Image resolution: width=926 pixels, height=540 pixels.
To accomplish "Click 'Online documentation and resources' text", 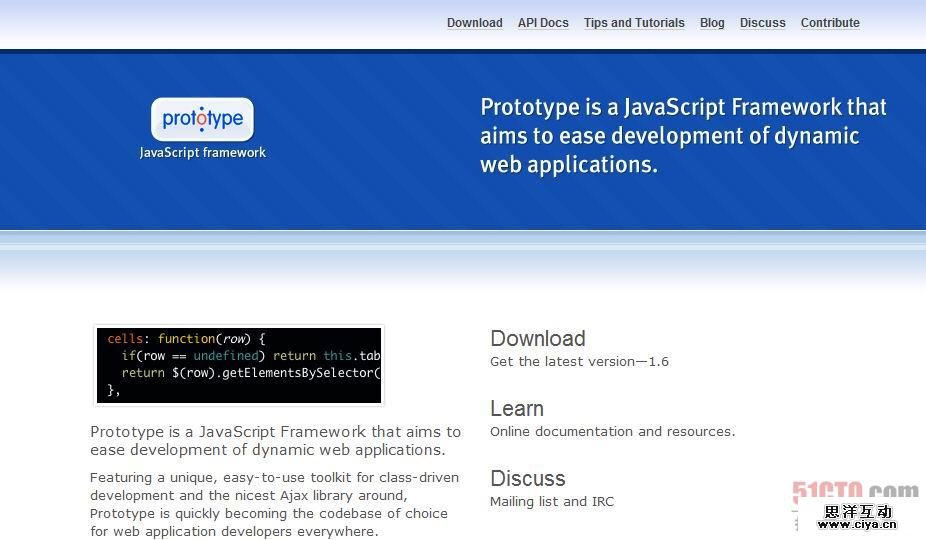I will point(612,432).
